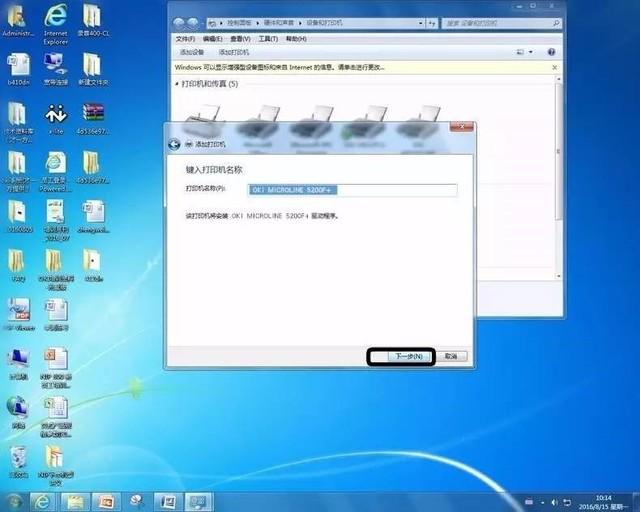This screenshot has width=640, height=512.
Task: Click the volume speaker tray icon
Action: (x=554, y=502)
